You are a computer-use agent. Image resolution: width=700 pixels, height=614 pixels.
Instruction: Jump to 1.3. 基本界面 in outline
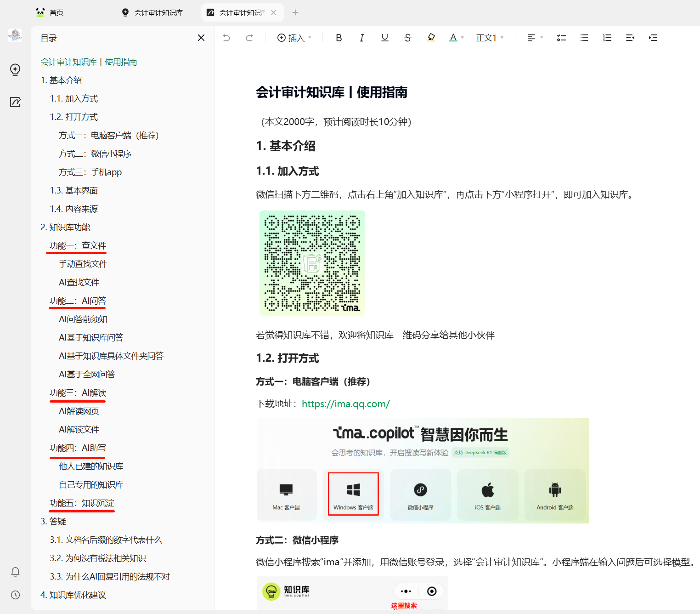point(73,191)
